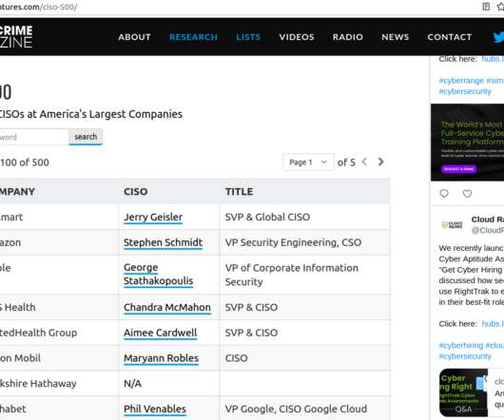Open Chandra McMahon link
This screenshot has height=420, width=504.
pyautogui.click(x=167, y=307)
